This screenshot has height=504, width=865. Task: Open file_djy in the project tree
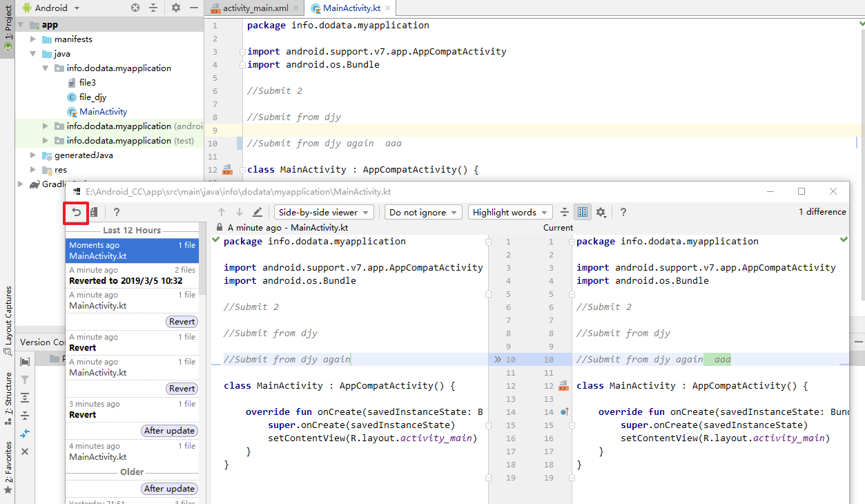tap(93, 97)
